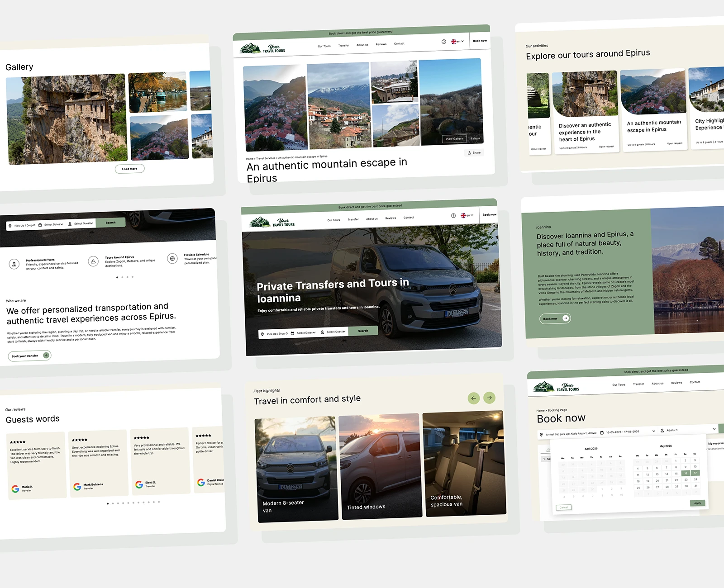
Task: Click Cancel in the date picker
Action: point(563,507)
